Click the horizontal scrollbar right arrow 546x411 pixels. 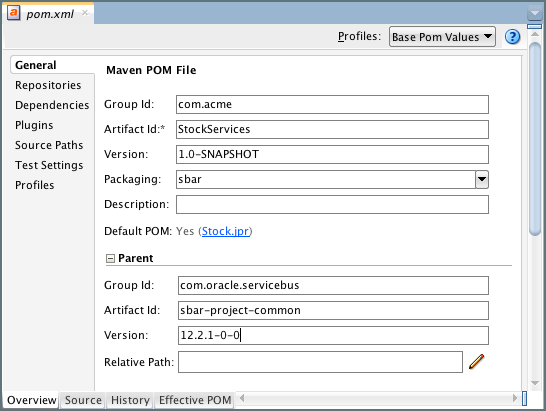pos(515,398)
